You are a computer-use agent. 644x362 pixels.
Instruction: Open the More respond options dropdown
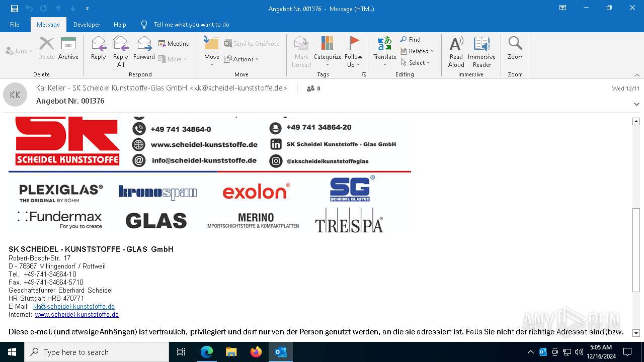click(173, 59)
